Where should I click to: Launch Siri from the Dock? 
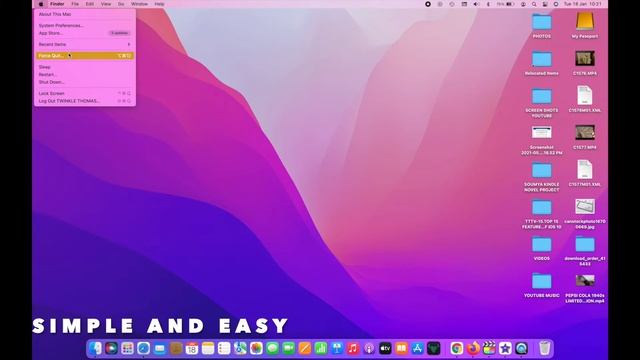(111, 348)
